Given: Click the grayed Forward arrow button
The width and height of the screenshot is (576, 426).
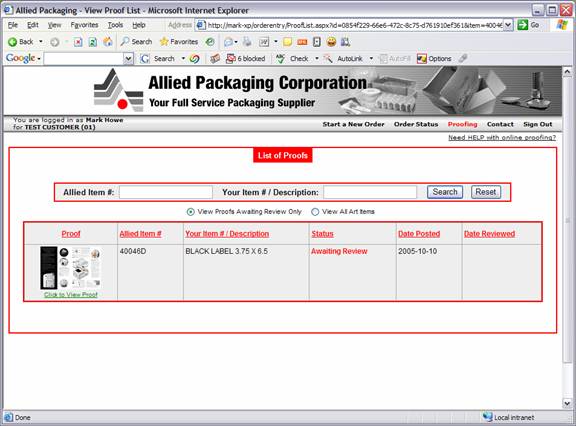Looking at the screenshot, I should point(55,42).
